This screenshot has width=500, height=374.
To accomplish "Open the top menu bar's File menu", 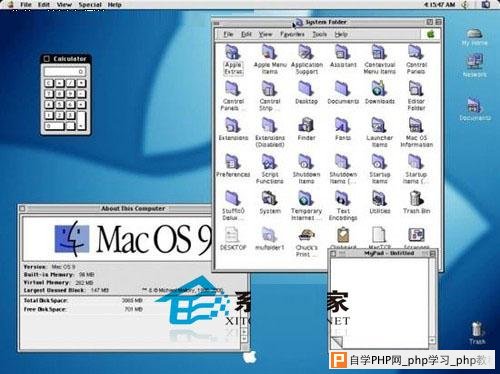I will pyautogui.click(x=26, y=5).
